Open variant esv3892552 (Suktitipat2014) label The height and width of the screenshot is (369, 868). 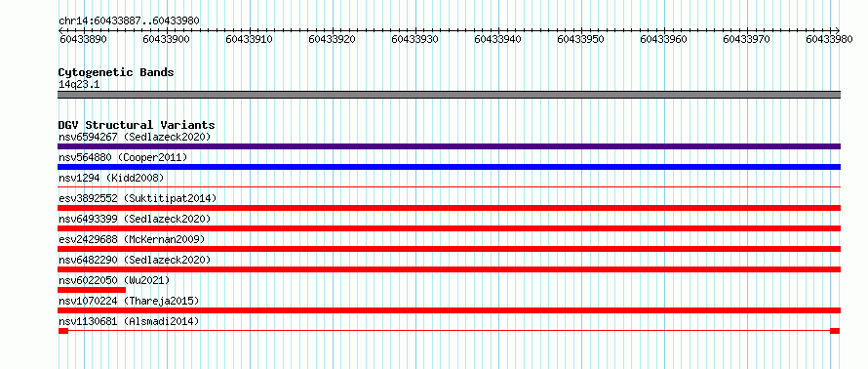138,198
